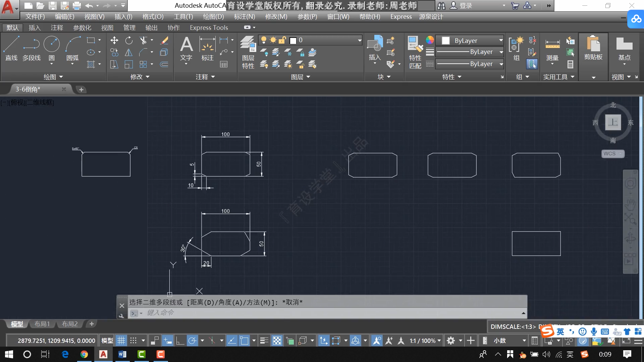Screen dimensions: 644x362
Task: Click ViewCube top face 上
Action: click(613, 122)
